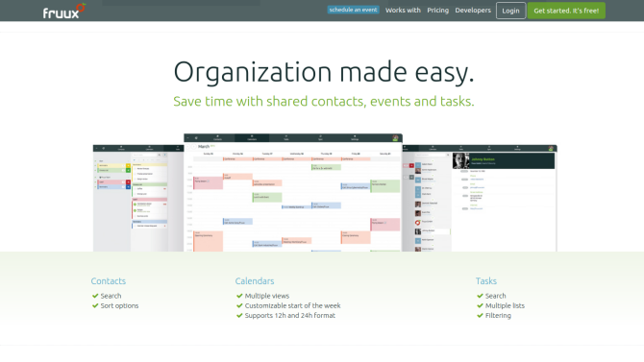Click the 'Save time with shared contacts' subtitle
Viewport: 644px width, 362px height.
pos(324,101)
